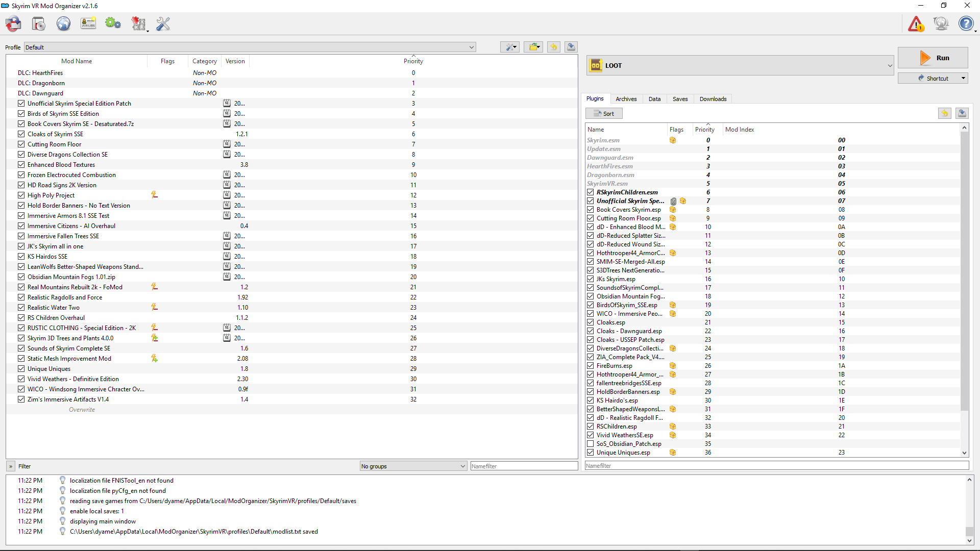Select the Zim's Immersive Artifacts V1.4 mod
The width and height of the screenshot is (980, 551).
click(291, 399)
